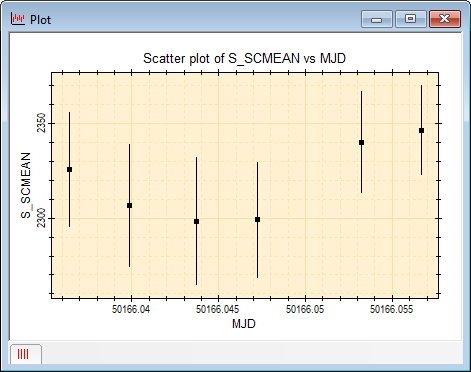
Task: Click the fifth data point near 2340
Action: [x=361, y=142]
